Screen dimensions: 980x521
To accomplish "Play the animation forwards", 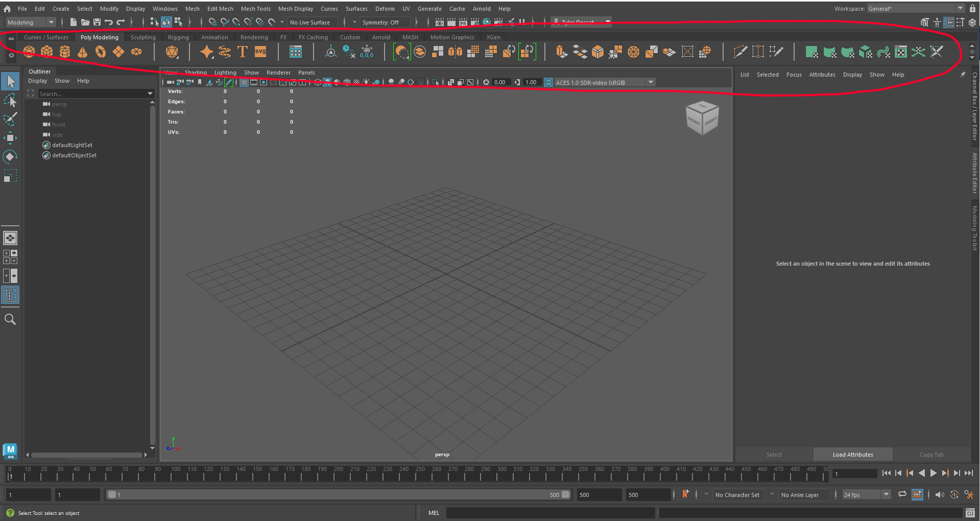I will tap(934, 473).
